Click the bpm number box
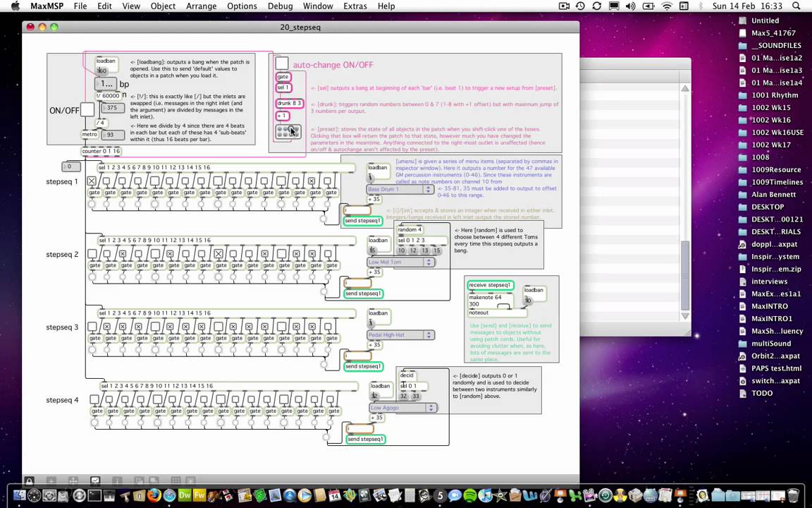Viewport: 812px width, 508px height. (106, 83)
